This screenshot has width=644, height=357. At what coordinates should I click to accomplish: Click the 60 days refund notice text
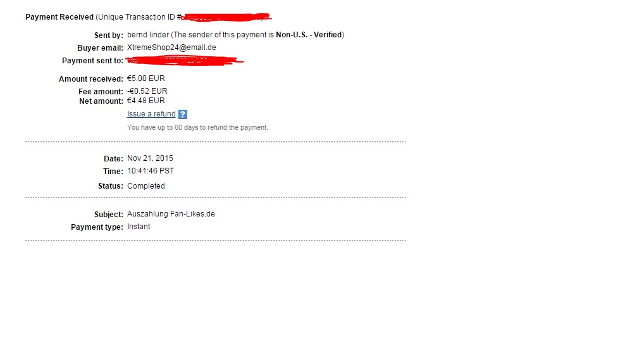pos(197,127)
